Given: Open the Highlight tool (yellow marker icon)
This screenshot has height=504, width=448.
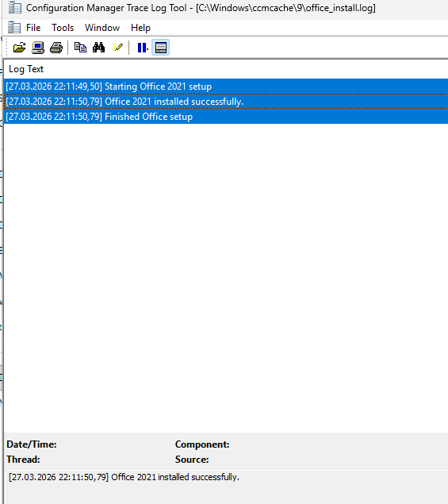Looking at the screenshot, I should pyautogui.click(x=117, y=48).
